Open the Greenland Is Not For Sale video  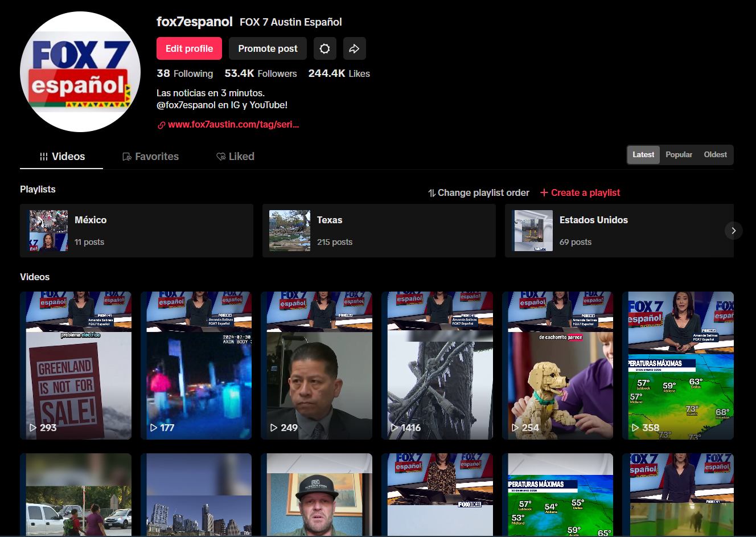coord(76,366)
